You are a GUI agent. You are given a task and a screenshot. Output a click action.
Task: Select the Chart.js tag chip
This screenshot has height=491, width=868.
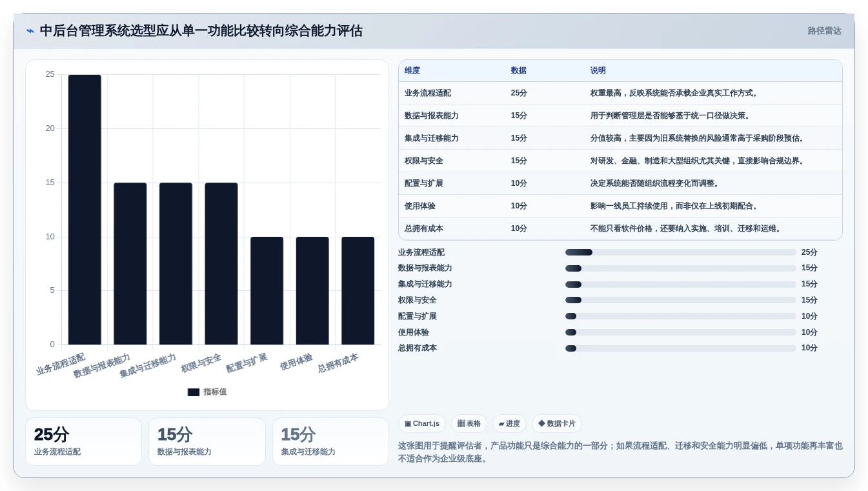[x=422, y=424]
